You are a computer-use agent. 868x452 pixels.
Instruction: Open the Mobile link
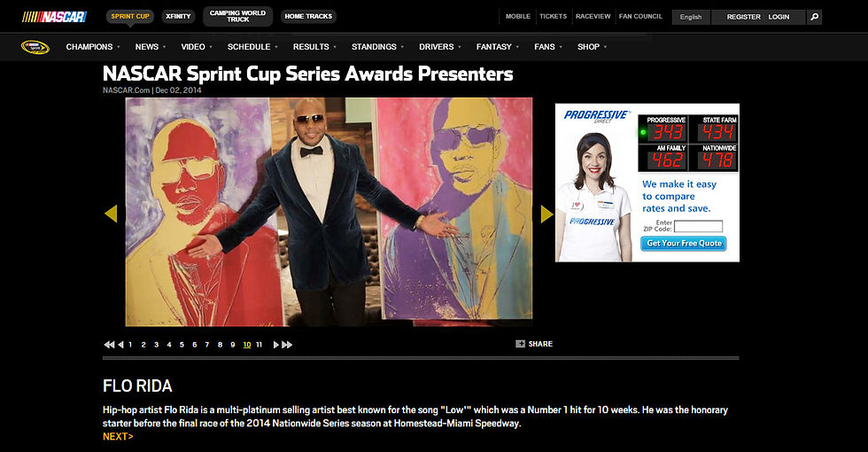pyautogui.click(x=517, y=17)
